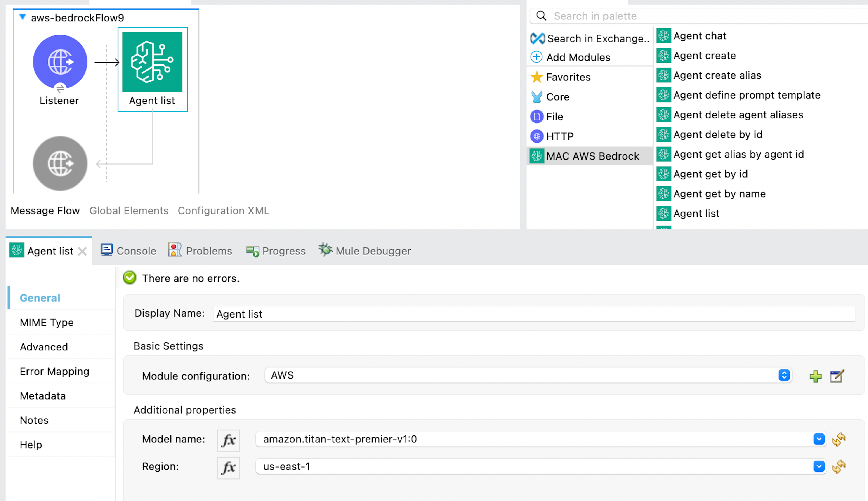The height and width of the screenshot is (501, 868).
Task: Select the Metadata section
Action: [61, 396]
